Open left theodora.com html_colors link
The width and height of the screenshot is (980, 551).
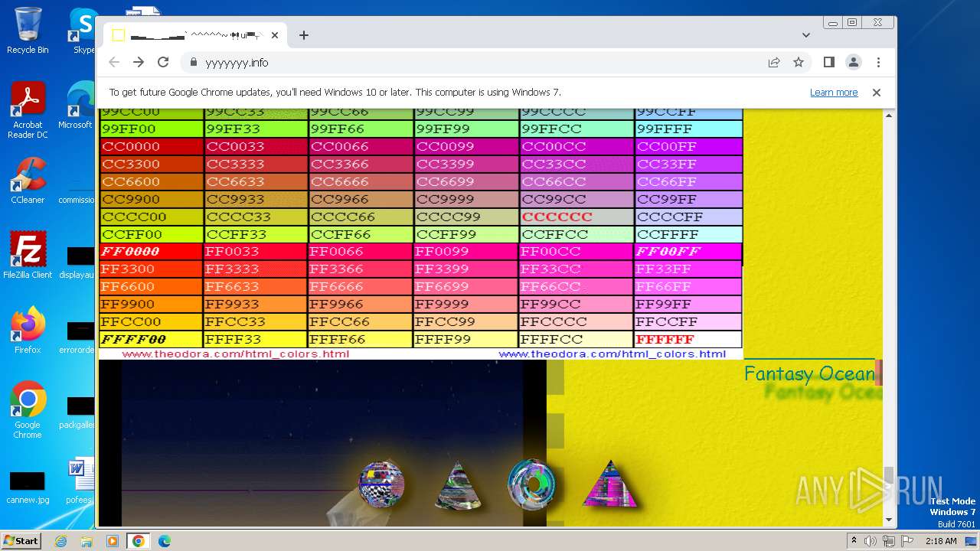[x=236, y=354]
